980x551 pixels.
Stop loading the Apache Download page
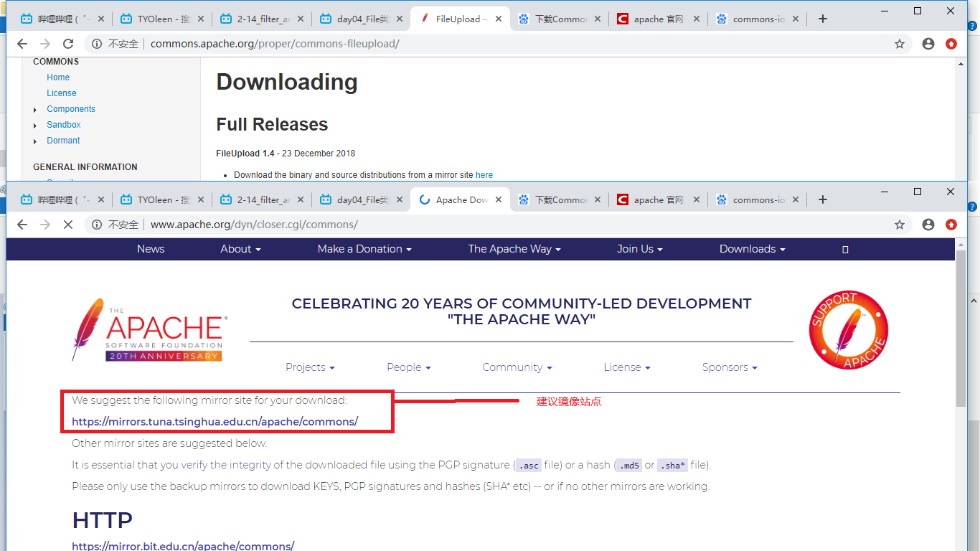(x=68, y=225)
